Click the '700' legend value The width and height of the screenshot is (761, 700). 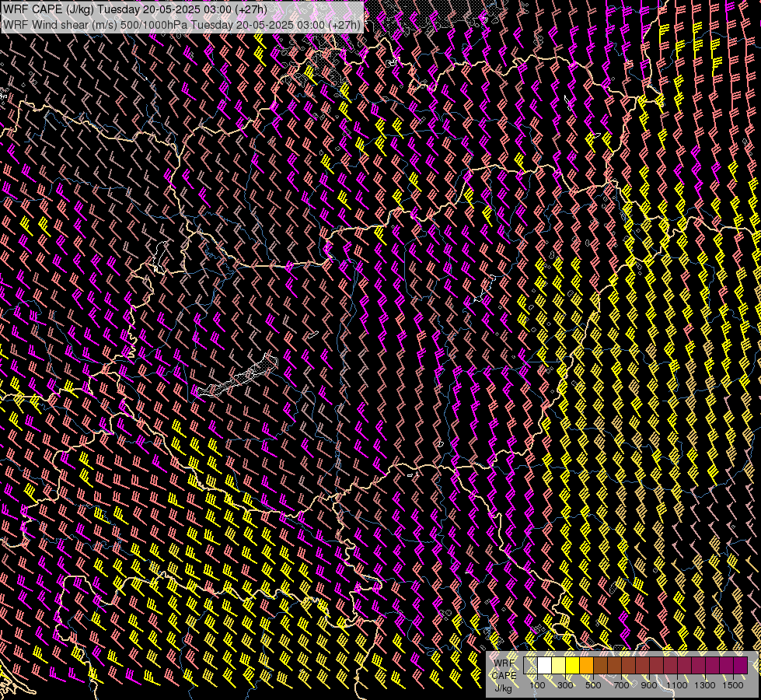pos(621,685)
